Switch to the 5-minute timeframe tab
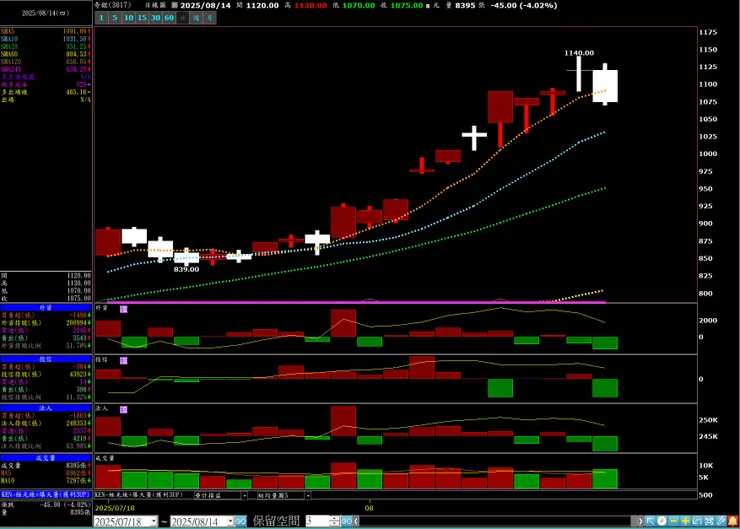Viewport: 740px width, 529px height. coord(115,18)
